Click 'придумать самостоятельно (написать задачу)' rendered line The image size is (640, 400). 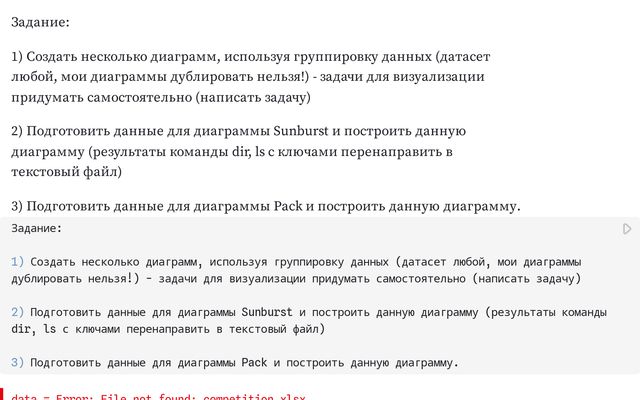point(161,98)
